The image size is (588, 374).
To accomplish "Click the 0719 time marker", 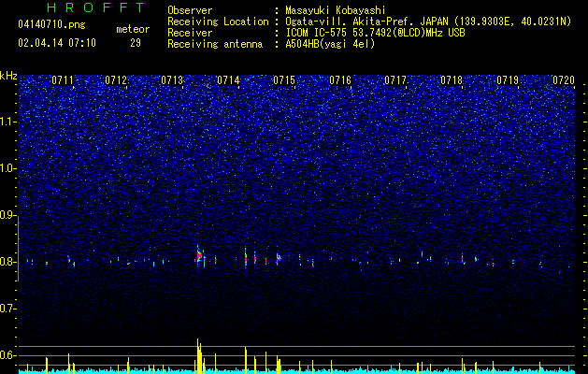I will (508, 79).
